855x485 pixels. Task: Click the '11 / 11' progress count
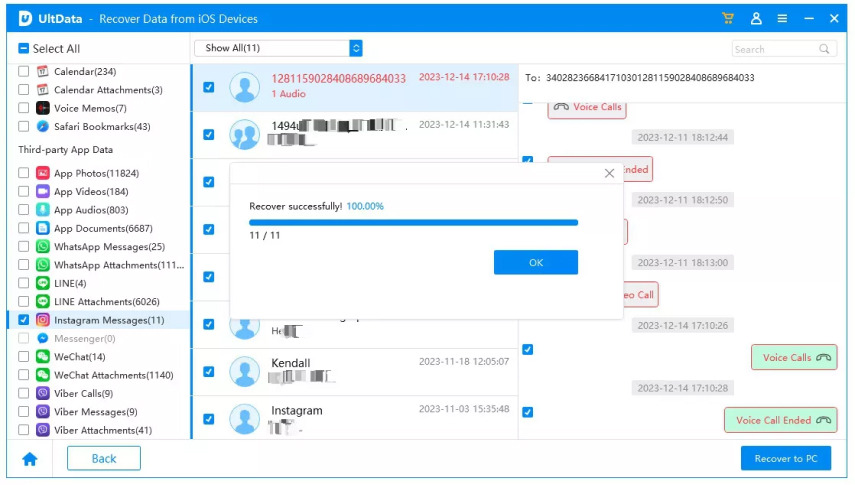tap(264, 236)
